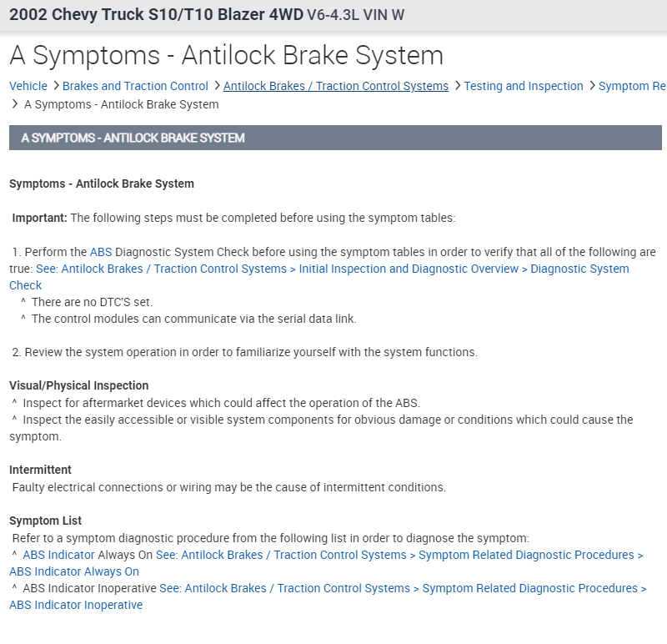Open Antilock Brakes / Traction Control Systems breadcrumb
The image size is (667, 644).
pyautogui.click(x=336, y=86)
